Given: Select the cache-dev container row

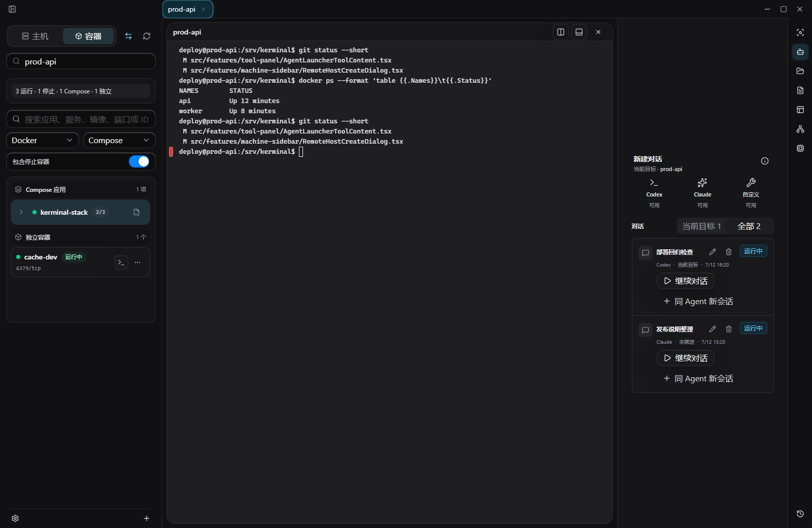Looking at the screenshot, I should point(81,262).
